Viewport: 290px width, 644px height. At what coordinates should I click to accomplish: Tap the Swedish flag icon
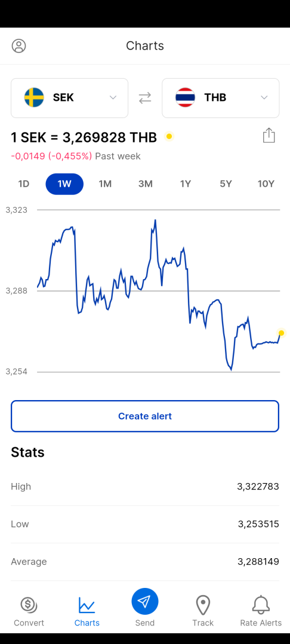tap(34, 97)
